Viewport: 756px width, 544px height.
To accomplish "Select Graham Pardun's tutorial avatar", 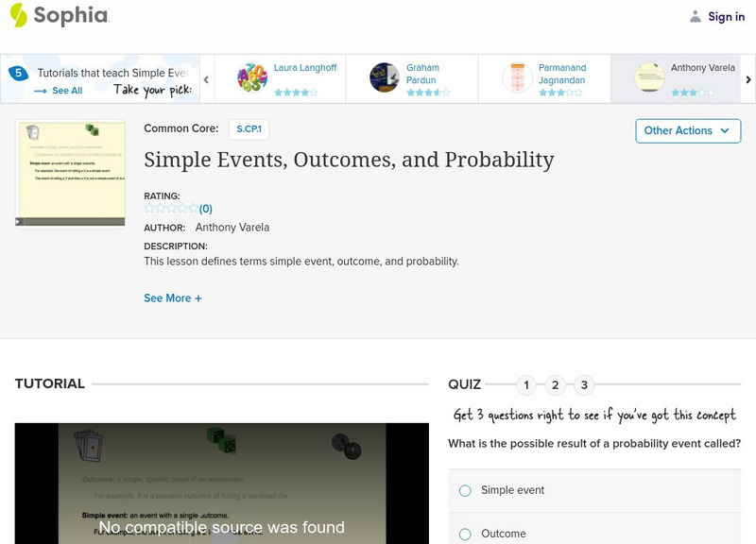I will click(x=385, y=77).
